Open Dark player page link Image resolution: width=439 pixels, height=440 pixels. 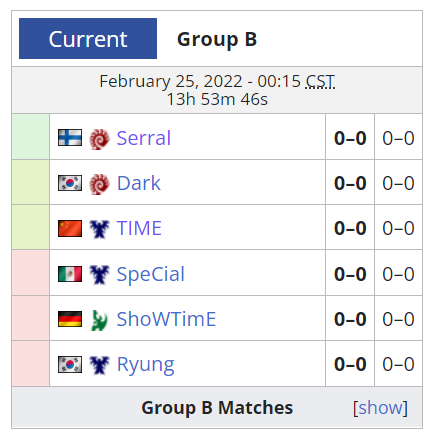coord(139,183)
